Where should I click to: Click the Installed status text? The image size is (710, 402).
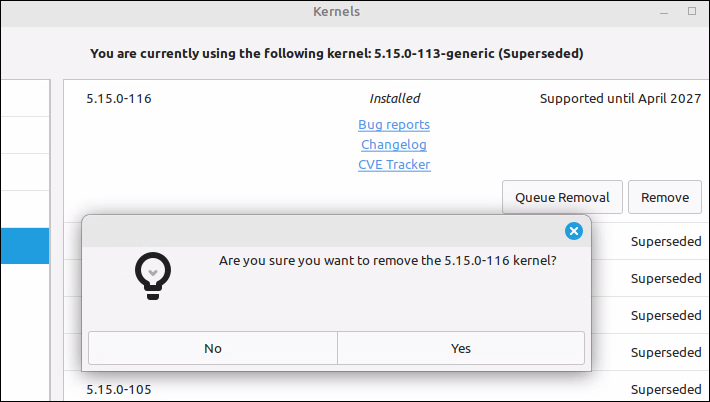[395, 99]
